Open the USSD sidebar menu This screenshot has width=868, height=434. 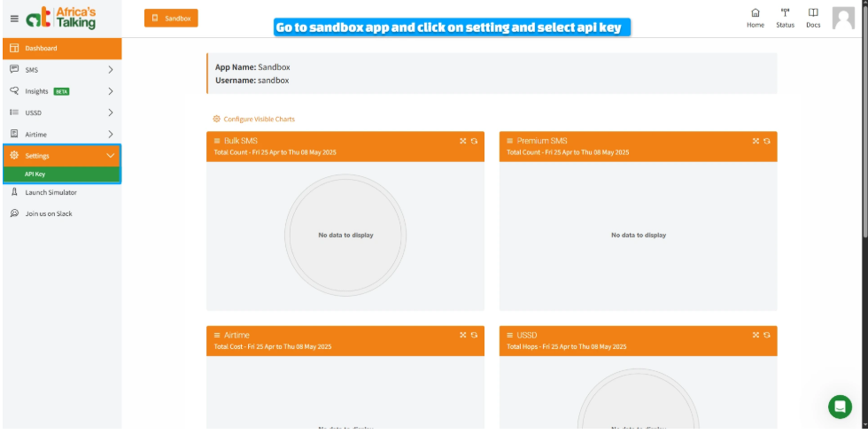tap(62, 112)
